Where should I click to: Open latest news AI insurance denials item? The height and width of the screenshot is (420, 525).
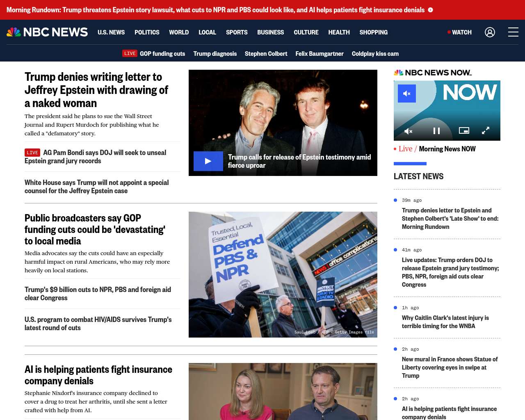click(449, 413)
